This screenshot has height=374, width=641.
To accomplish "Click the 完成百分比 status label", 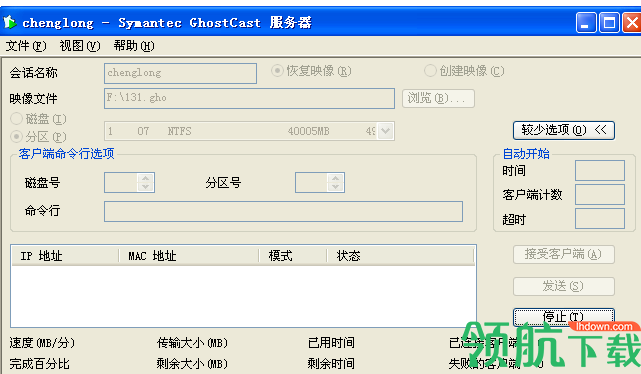I will pos(39,363).
